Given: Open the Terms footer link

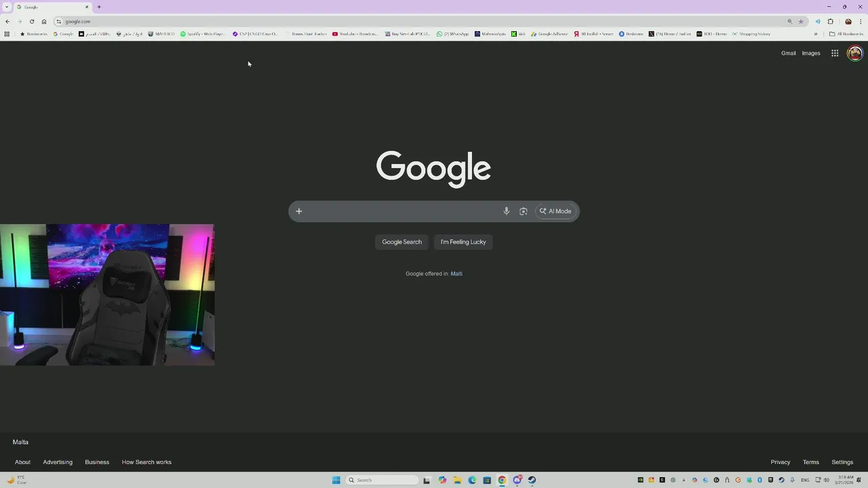Looking at the screenshot, I should click(811, 462).
